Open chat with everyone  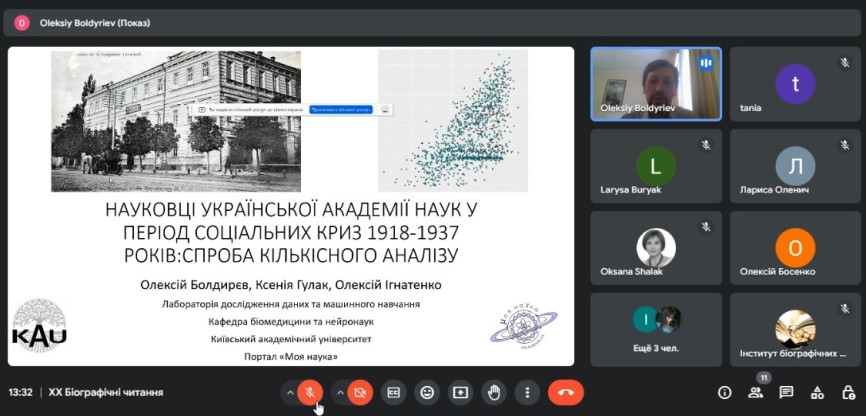click(x=787, y=392)
